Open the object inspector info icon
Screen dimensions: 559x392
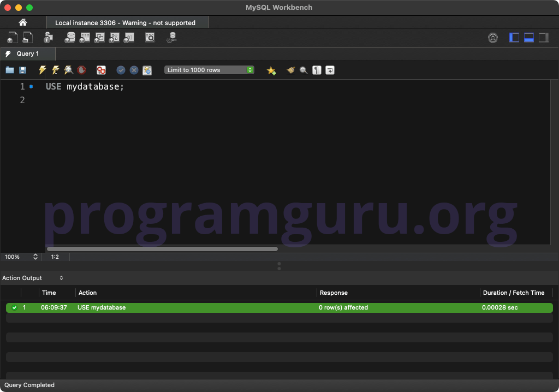coord(48,38)
